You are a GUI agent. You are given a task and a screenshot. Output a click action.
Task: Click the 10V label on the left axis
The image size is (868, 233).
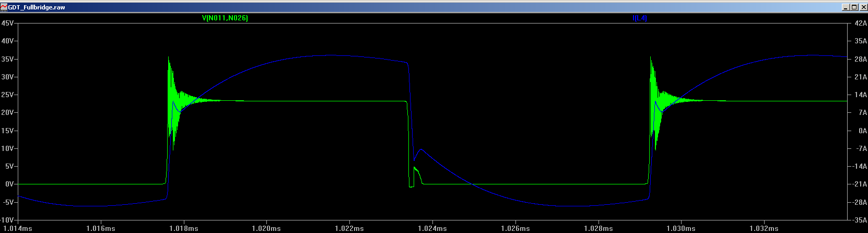[x=7, y=148]
